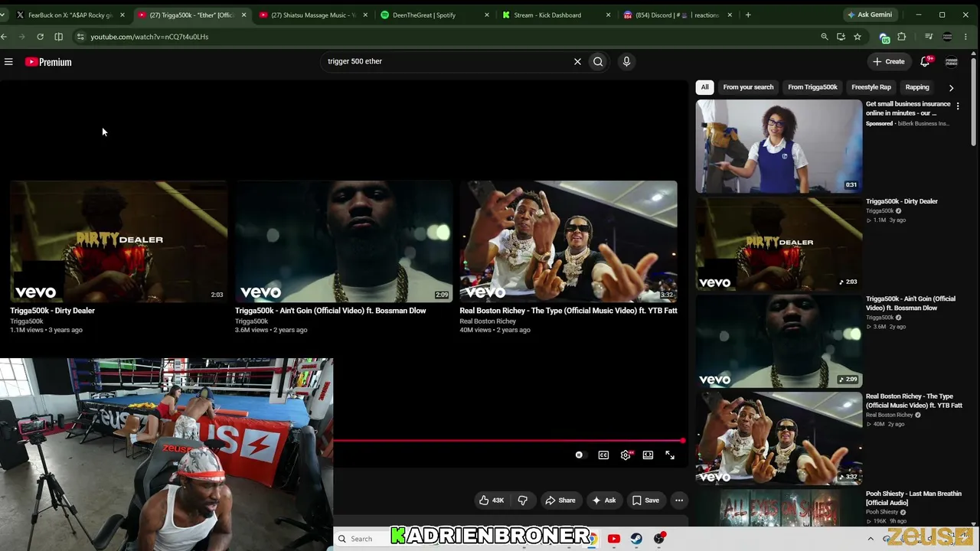Open Ask Gemini
This screenshot has height=551, width=980.
click(869, 15)
